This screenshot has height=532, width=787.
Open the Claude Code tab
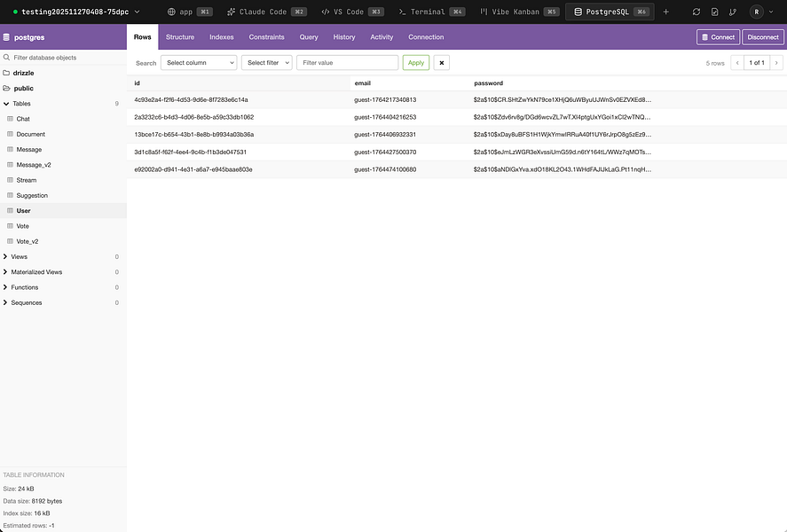(x=266, y=12)
